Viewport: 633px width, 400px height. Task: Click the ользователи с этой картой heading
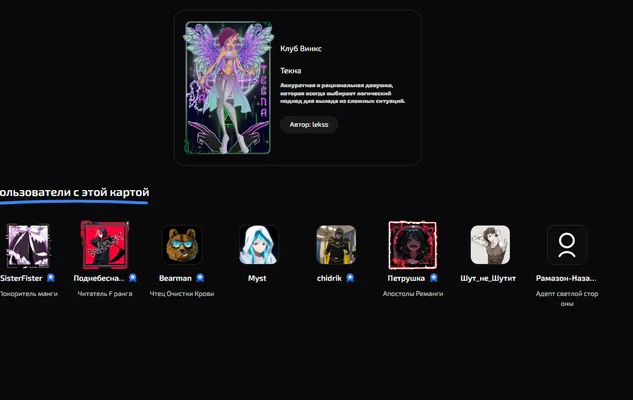pos(75,192)
